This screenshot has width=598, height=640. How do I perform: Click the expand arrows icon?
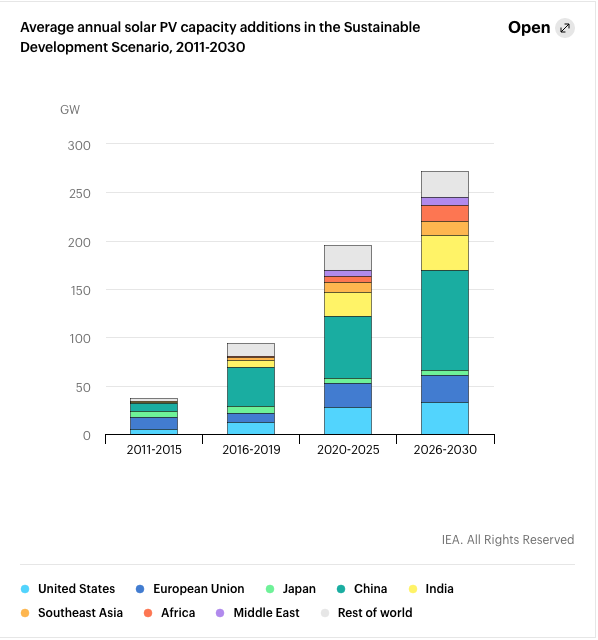tap(565, 28)
